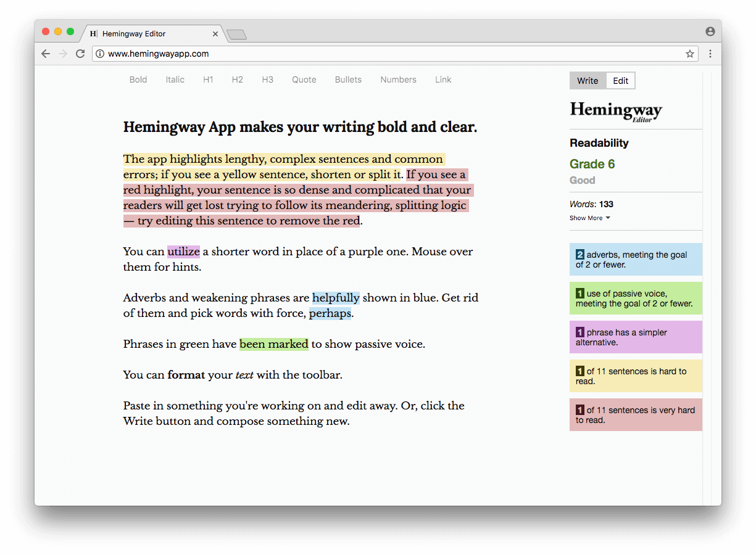The height and width of the screenshot is (555, 756).
Task: Click the 'Paste in something you're working on' paragraph
Action: click(294, 414)
